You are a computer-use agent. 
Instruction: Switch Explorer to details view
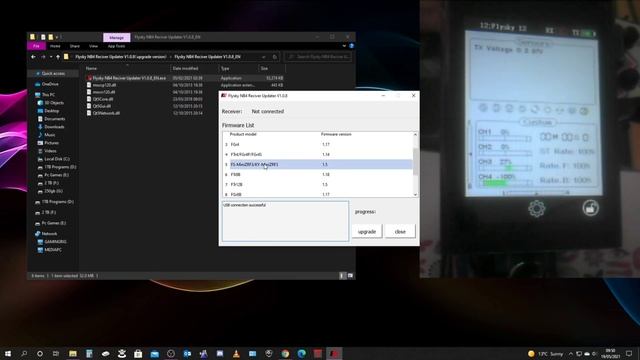pyautogui.click(x=342, y=276)
